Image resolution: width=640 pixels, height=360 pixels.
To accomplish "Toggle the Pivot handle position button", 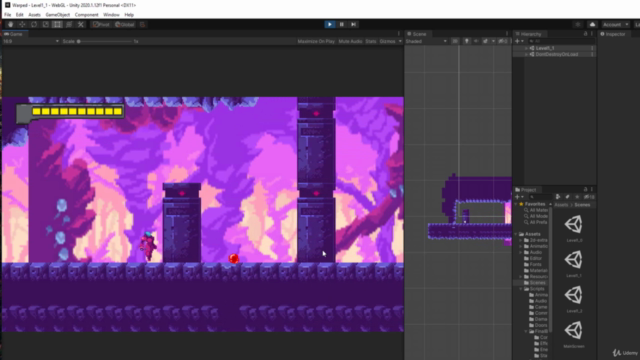I will click(101, 24).
